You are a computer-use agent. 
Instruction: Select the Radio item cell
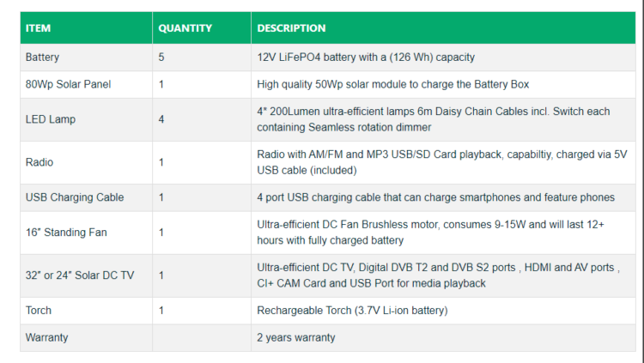(x=39, y=162)
